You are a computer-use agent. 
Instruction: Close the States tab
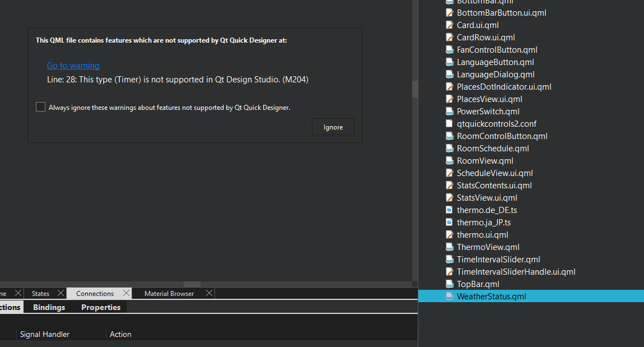60,293
